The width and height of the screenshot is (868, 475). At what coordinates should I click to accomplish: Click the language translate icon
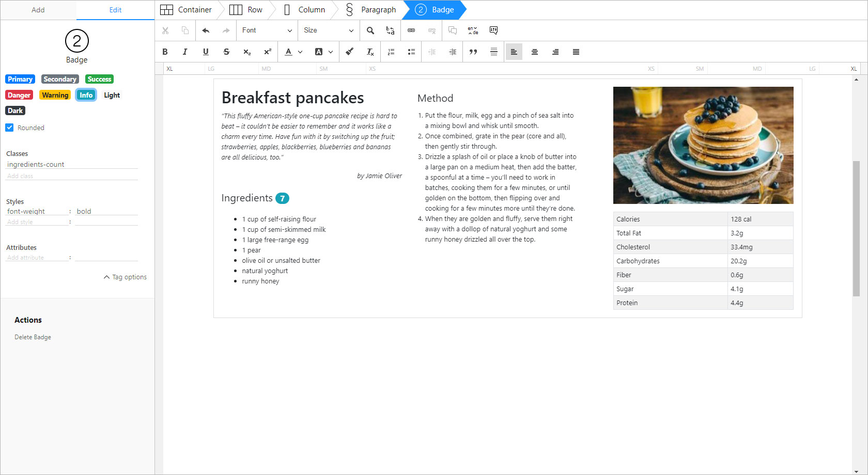pyautogui.click(x=473, y=30)
